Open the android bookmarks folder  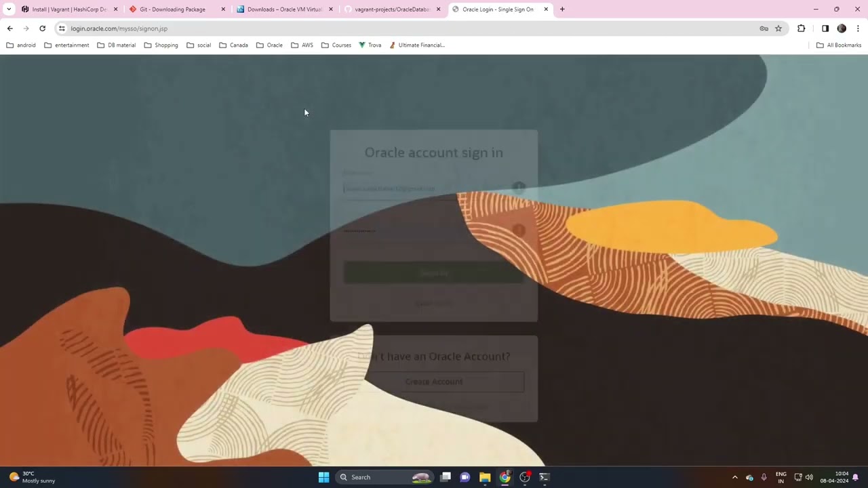[21, 45]
